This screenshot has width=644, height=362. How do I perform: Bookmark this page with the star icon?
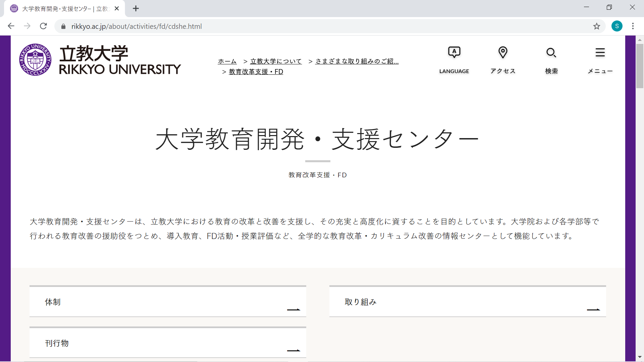click(596, 26)
